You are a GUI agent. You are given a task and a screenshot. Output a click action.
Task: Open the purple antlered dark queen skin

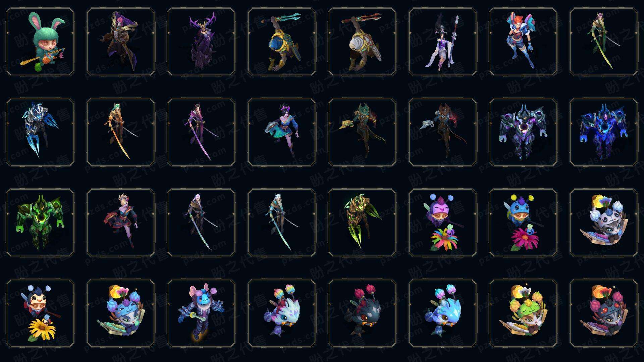tap(201, 42)
